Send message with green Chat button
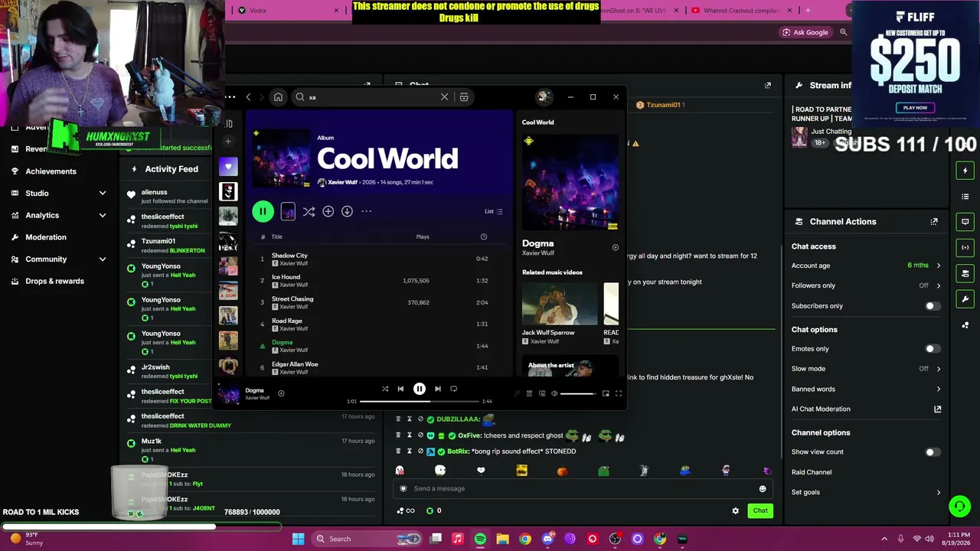Image resolution: width=980 pixels, height=551 pixels. click(x=760, y=510)
